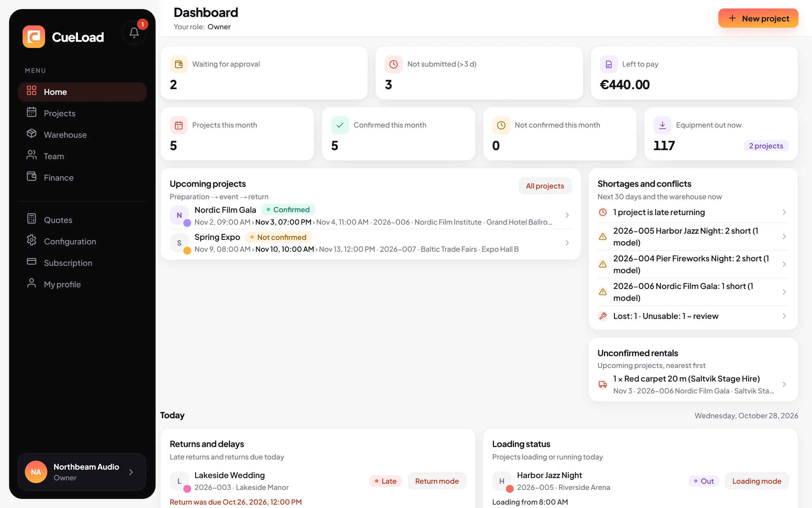Viewport: 812px width, 508px height.
Task: Open the Finance menu item
Action: [x=82, y=178]
